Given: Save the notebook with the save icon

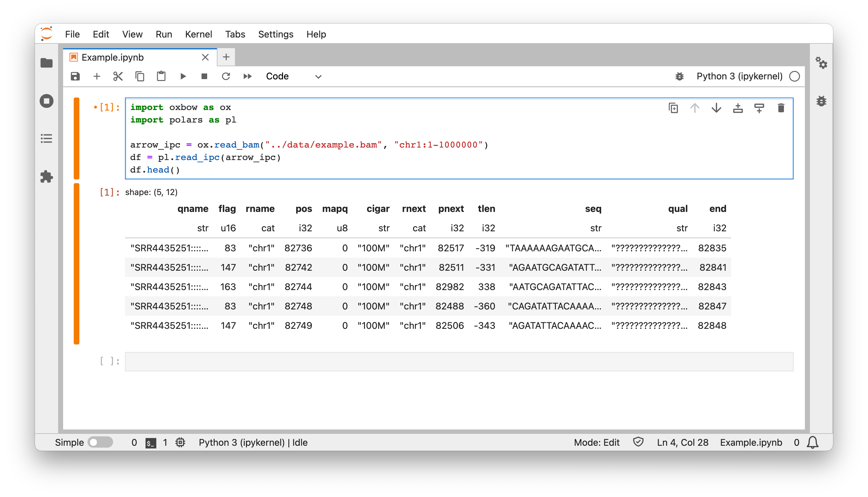Looking at the screenshot, I should tap(75, 76).
